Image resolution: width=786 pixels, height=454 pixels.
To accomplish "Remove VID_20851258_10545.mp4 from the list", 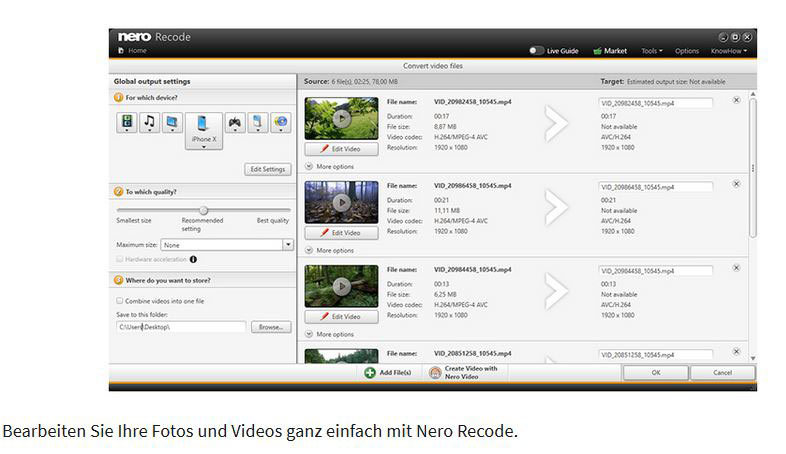I will pyautogui.click(x=736, y=351).
